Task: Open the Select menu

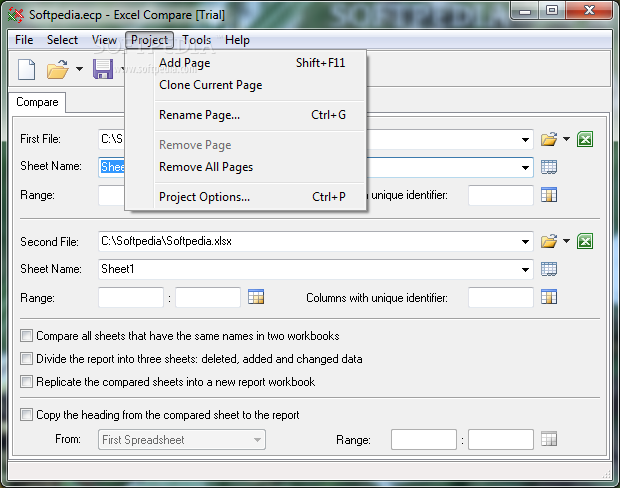Action: coord(62,40)
